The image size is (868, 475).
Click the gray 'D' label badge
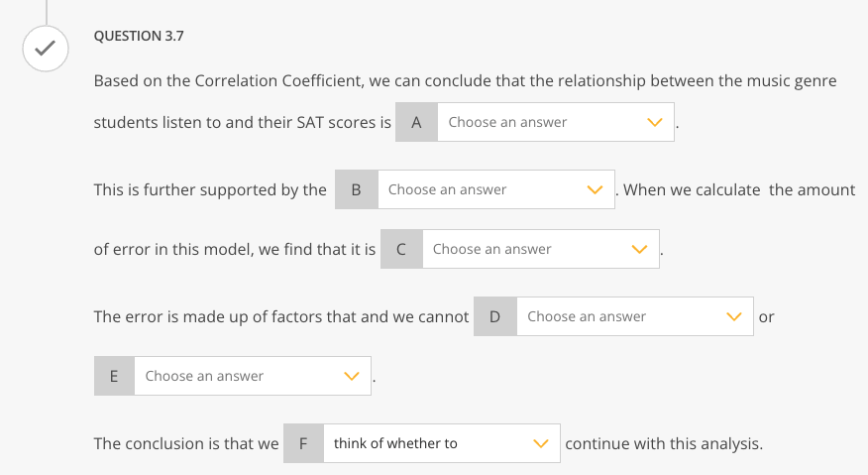[x=495, y=316]
